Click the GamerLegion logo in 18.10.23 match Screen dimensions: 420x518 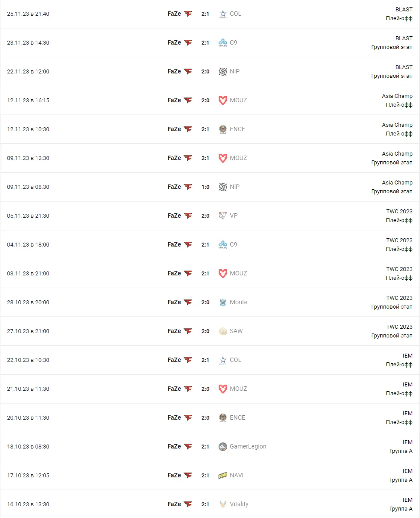[x=223, y=447]
